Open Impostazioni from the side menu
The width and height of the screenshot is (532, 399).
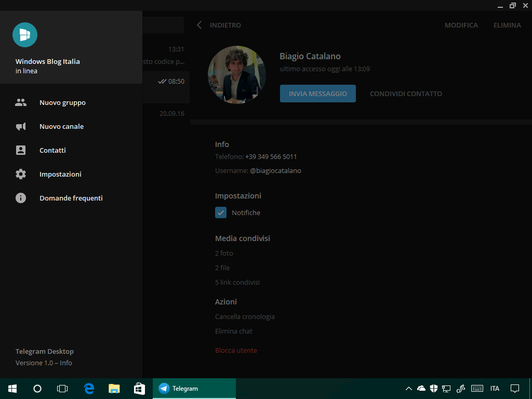point(71,174)
